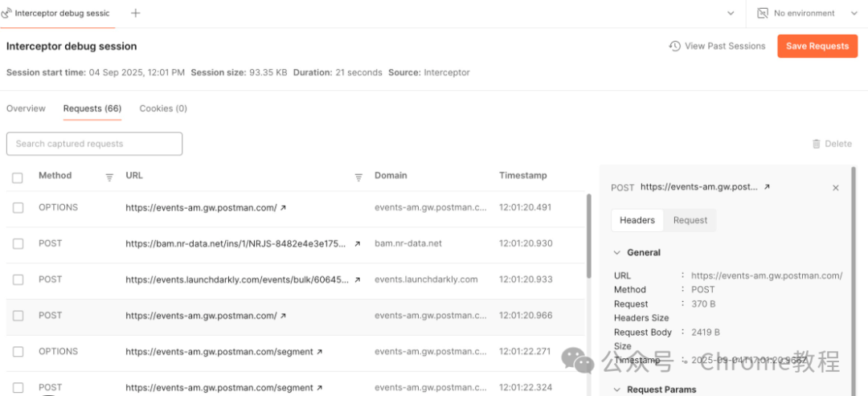The height and width of the screenshot is (396, 868).
Task: Check the POST segment 12:01:22.324 row checkbox
Action: (x=18, y=387)
